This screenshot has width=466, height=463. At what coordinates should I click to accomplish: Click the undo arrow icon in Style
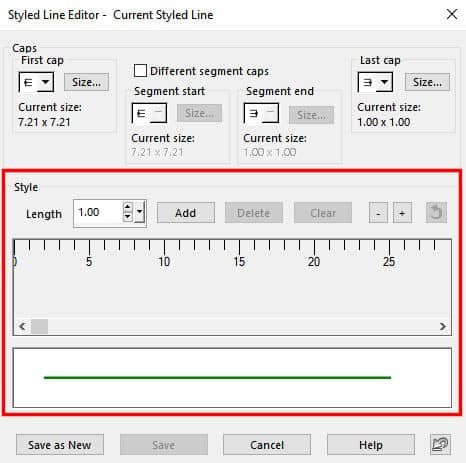(436, 213)
